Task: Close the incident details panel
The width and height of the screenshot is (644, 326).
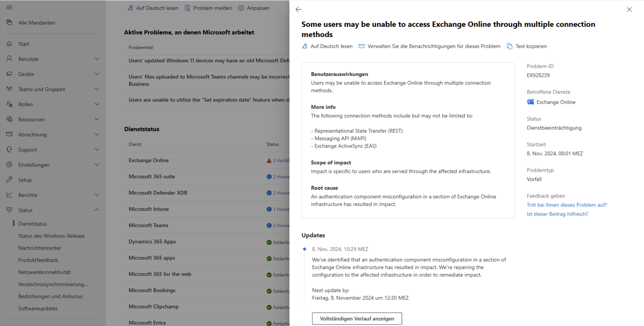Action: [629, 10]
